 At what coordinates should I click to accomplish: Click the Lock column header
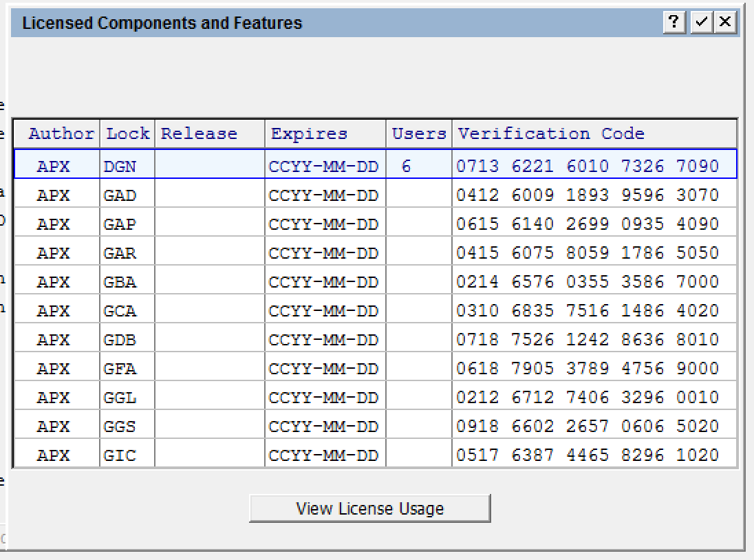pyautogui.click(x=127, y=133)
